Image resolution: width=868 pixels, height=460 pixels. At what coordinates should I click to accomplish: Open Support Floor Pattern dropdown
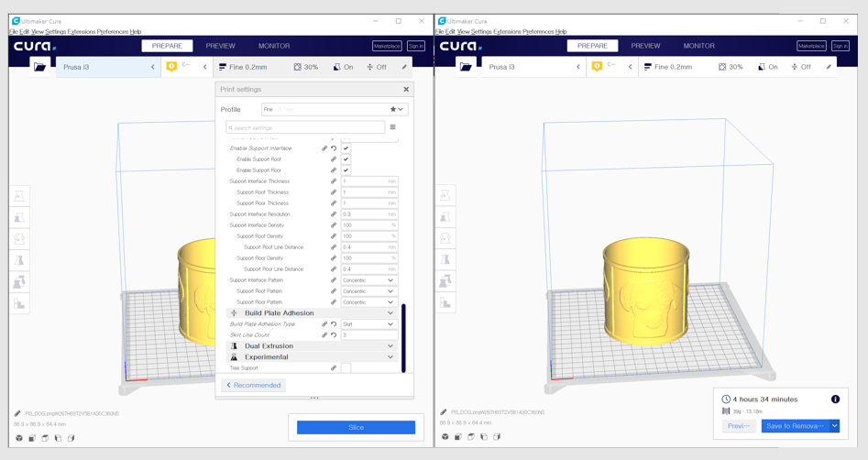[369, 302]
